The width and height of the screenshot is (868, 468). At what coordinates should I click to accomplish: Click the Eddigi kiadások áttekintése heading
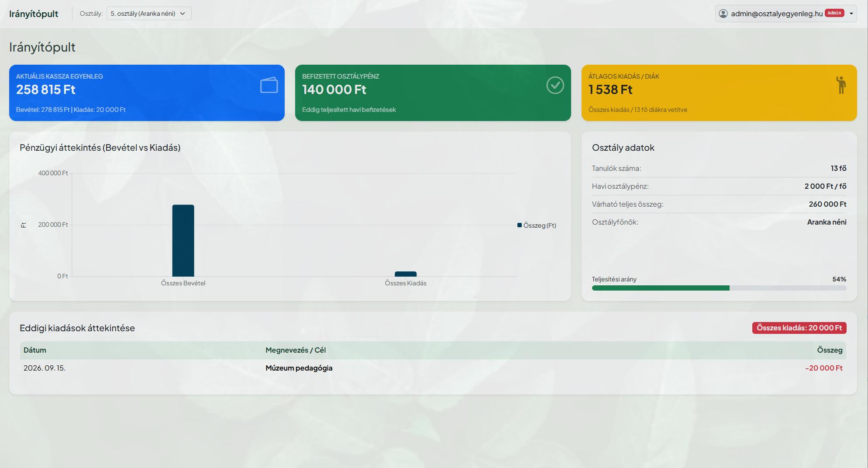coord(77,328)
